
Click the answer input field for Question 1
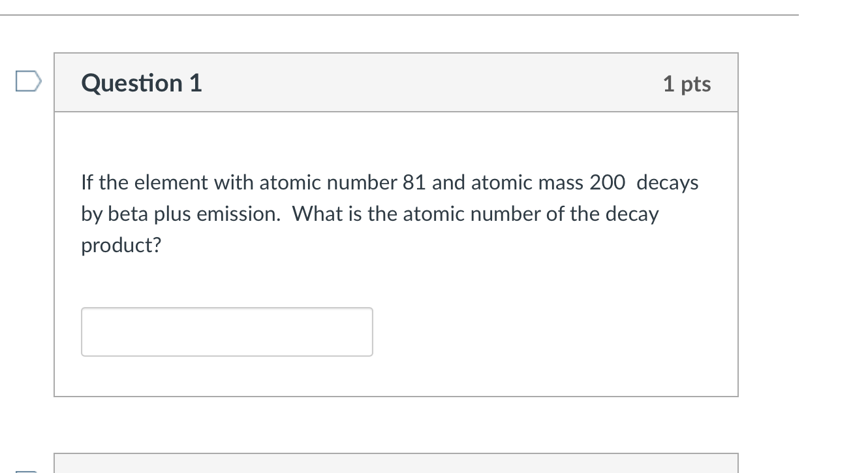click(227, 331)
